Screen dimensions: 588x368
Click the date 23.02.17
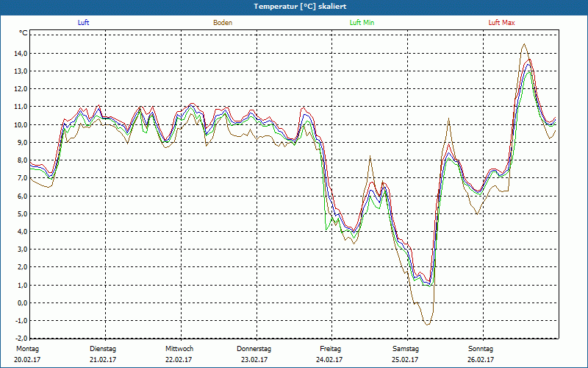[x=254, y=360]
